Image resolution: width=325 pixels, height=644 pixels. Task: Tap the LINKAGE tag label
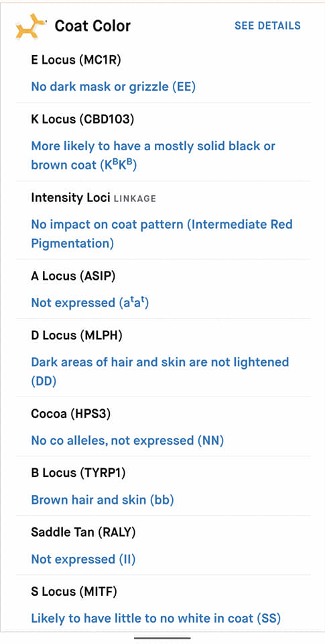click(135, 199)
